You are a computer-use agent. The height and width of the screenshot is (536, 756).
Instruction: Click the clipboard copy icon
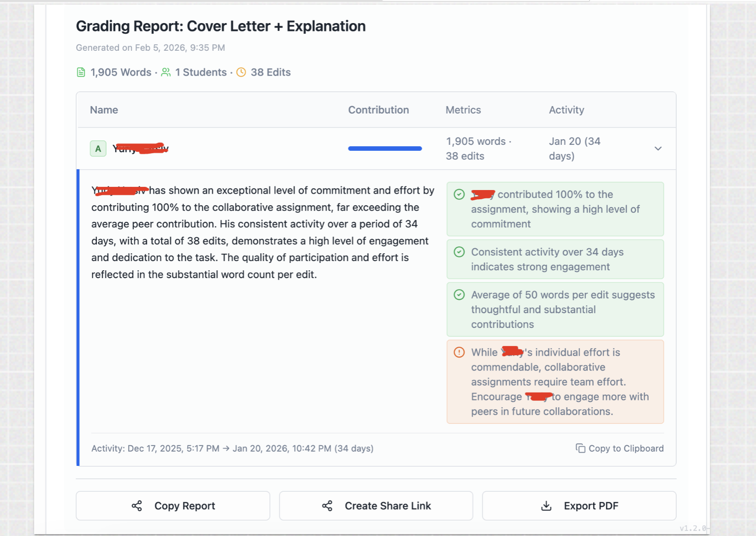(x=580, y=448)
